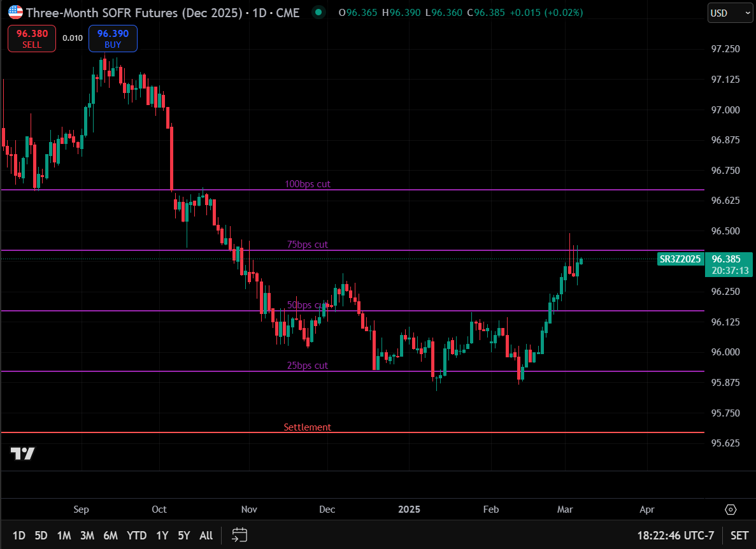Select the 3M time range
This screenshot has width=756, height=549.
point(87,536)
